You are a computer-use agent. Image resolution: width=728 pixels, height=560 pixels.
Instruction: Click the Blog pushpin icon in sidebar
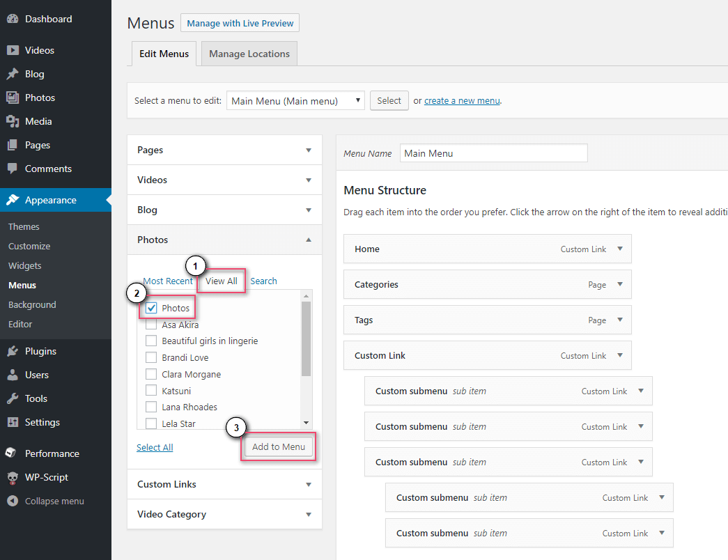point(13,74)
